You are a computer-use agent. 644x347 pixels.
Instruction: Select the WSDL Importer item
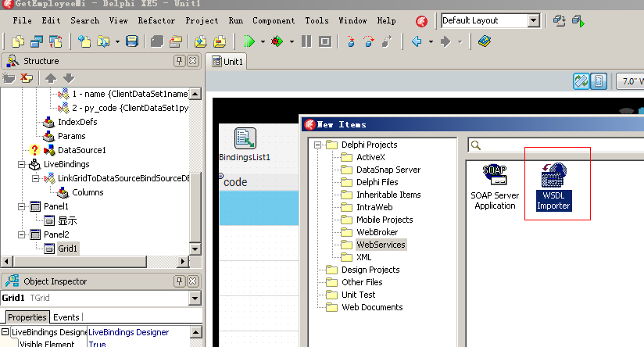pos(553,187)
